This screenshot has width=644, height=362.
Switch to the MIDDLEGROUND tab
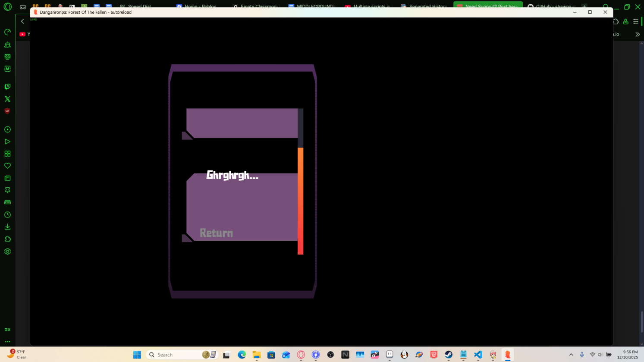coord(311,6)
